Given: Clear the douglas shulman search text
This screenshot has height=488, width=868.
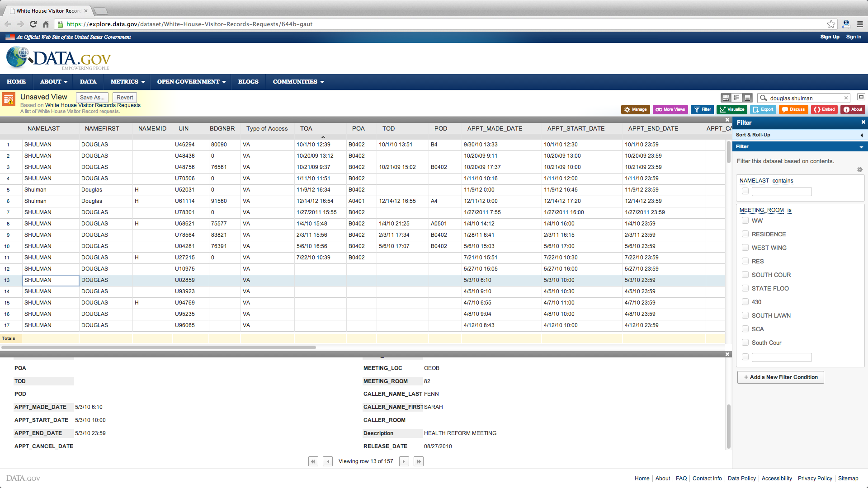Looking at the screenshot, I should click(x=846, y=98).
